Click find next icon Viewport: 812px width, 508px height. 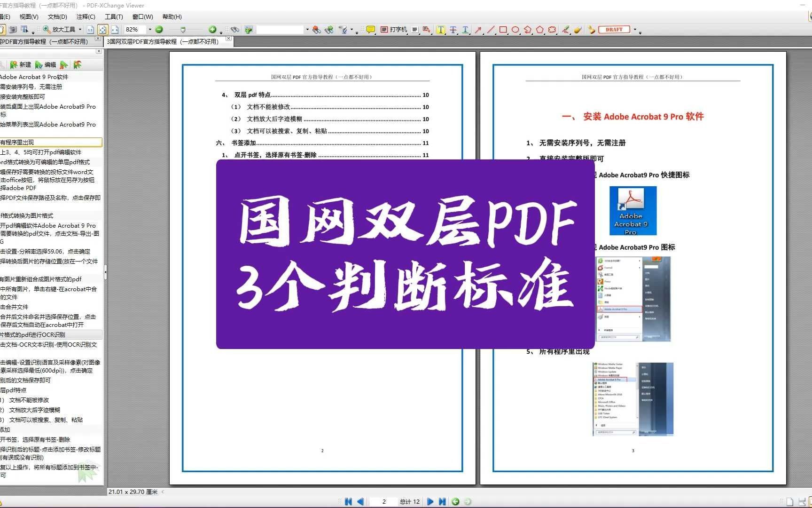[x=329, y=30]
